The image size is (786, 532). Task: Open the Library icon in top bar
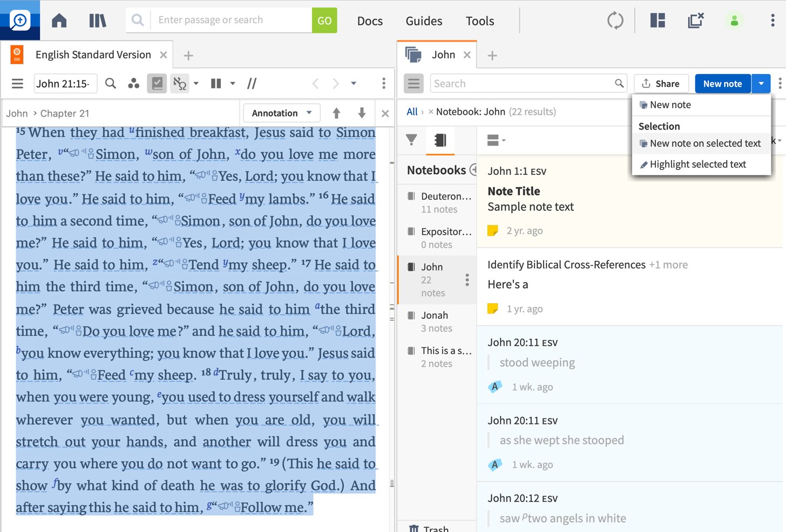pos(97,21)
